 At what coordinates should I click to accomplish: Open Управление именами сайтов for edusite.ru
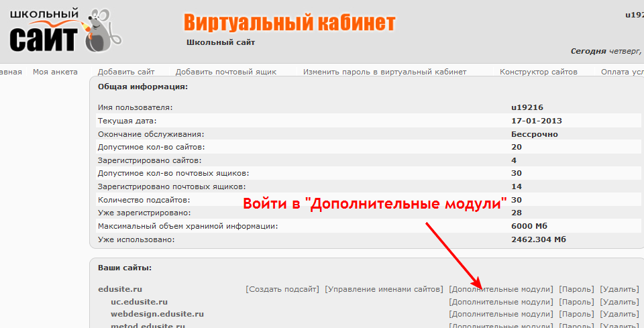point(384,289)
